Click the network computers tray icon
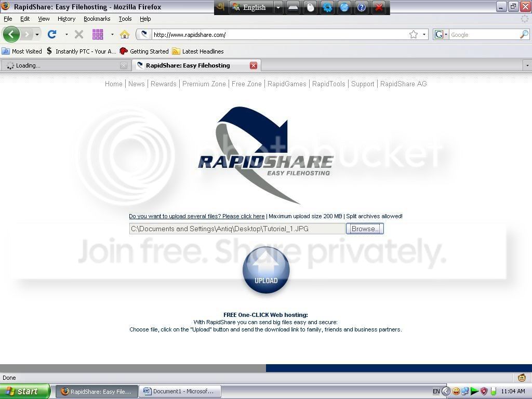 pos(465,391)
